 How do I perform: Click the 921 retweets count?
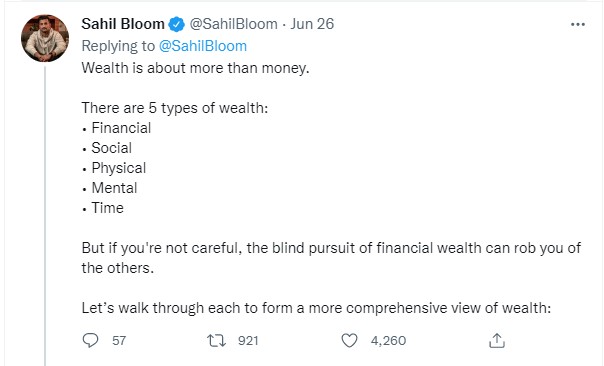coord(248,341)
